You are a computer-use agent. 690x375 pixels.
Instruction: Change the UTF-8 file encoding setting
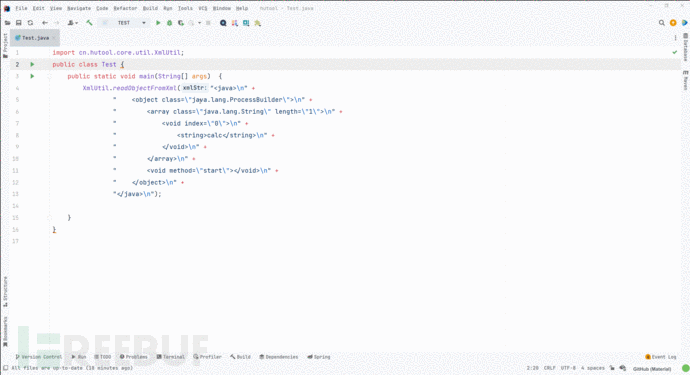568,368
